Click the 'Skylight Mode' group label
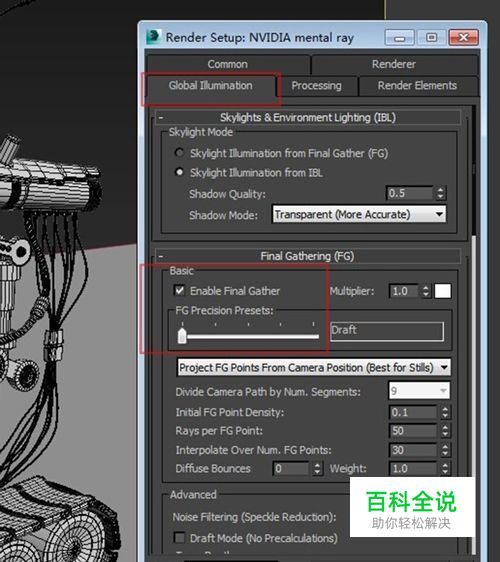The width and height of the screenshot is (500, 562). [x=201, y=132]
